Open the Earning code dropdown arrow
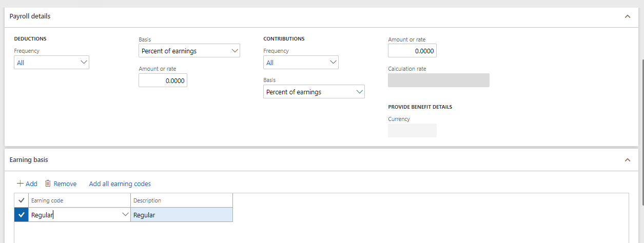Viewport: 644px width, 243px height. (125, 215)
